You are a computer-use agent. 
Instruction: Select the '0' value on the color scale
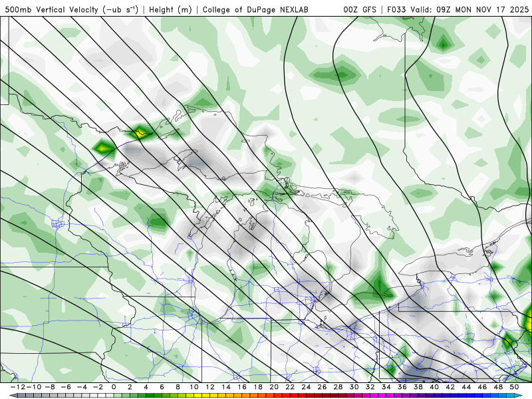point(114,387)
